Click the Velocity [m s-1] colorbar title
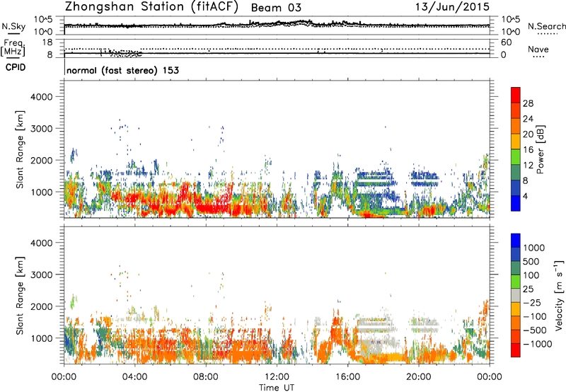Image resolution: width=566 pixels, height=392 pixels. pos(559,295)
